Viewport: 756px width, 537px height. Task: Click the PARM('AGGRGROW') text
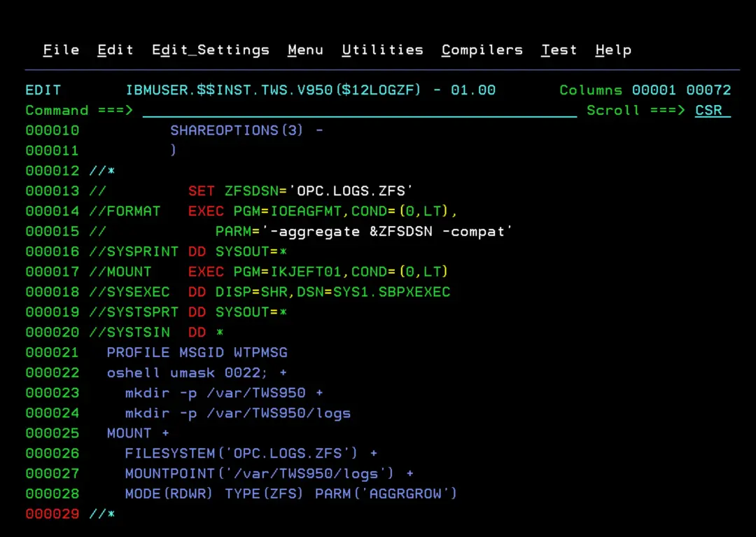(x=386, y=494)
